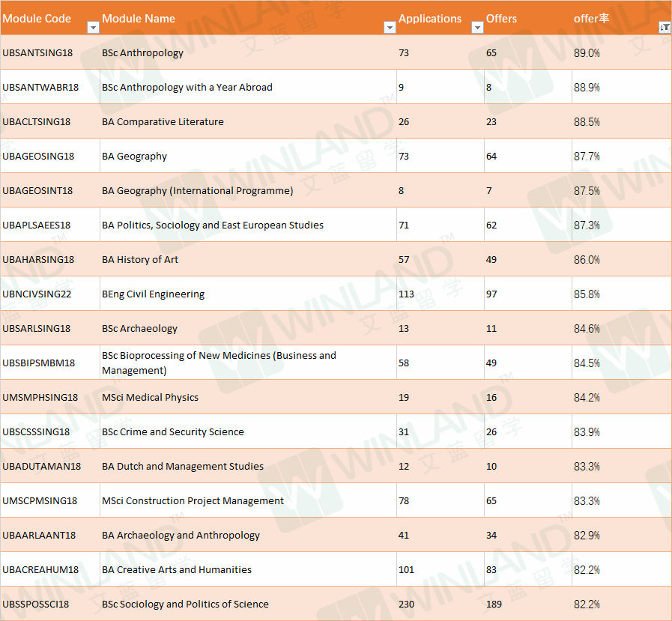The image size is (672, 621).
Task: Click cell UBACLTSING18
Action: pyautogui.click(x=50, y=121)
